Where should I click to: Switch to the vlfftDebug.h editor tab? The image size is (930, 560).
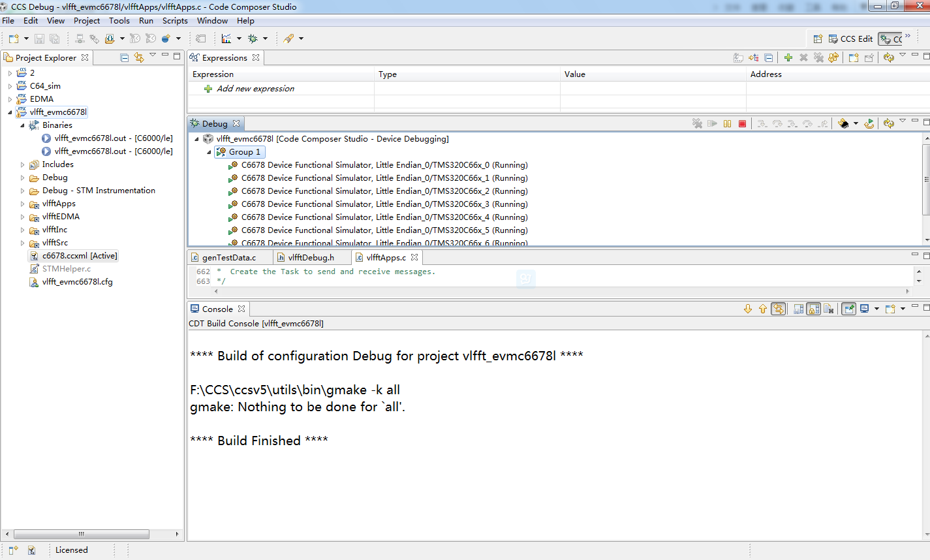(311, 258)
